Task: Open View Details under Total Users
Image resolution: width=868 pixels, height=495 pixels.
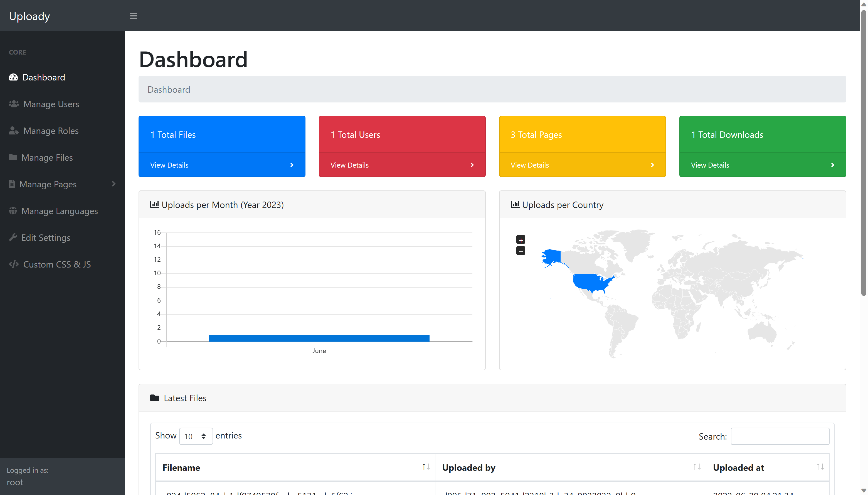Action: tap(349, 165)
